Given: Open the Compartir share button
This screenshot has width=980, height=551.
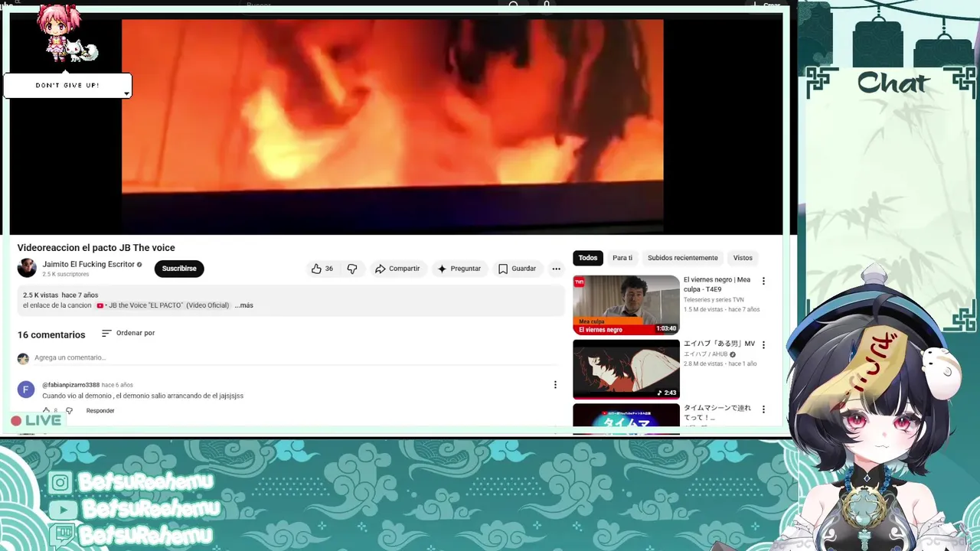Looking at the screenshot, I should coord(397,269).
